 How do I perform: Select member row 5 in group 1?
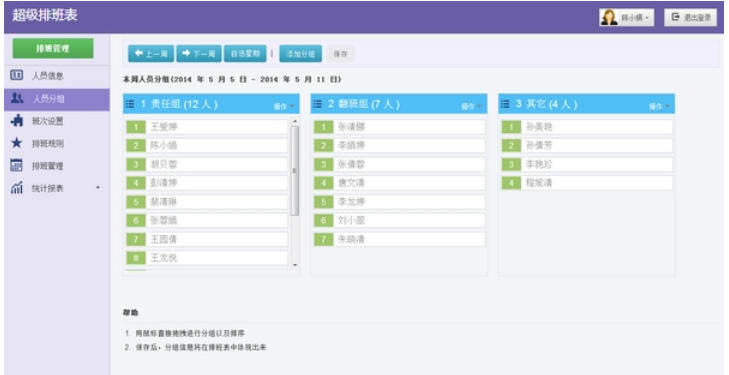[207, 202]
